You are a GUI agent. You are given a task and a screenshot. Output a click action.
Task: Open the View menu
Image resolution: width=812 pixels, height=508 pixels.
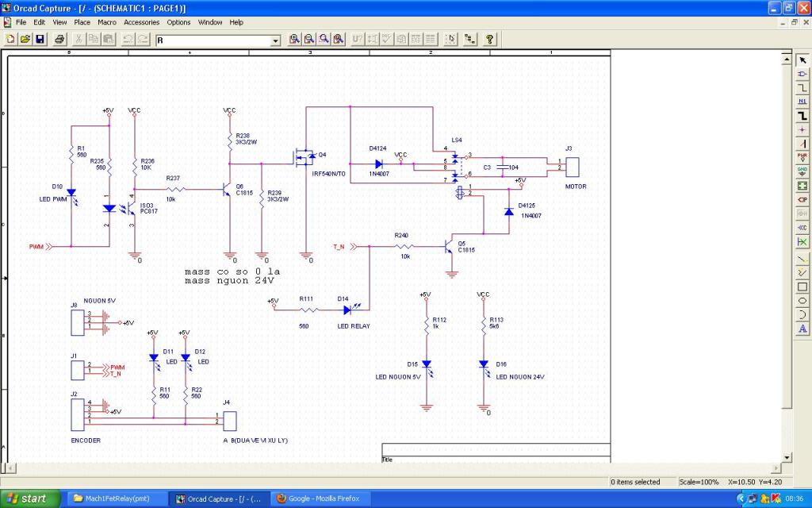(x=59, y=22)
